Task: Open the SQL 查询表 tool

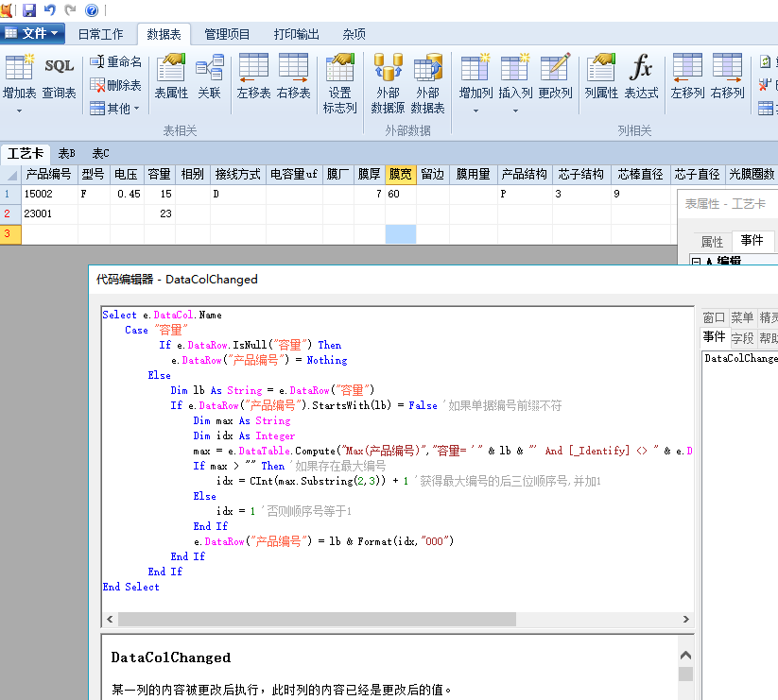Action: click(59, 77)
